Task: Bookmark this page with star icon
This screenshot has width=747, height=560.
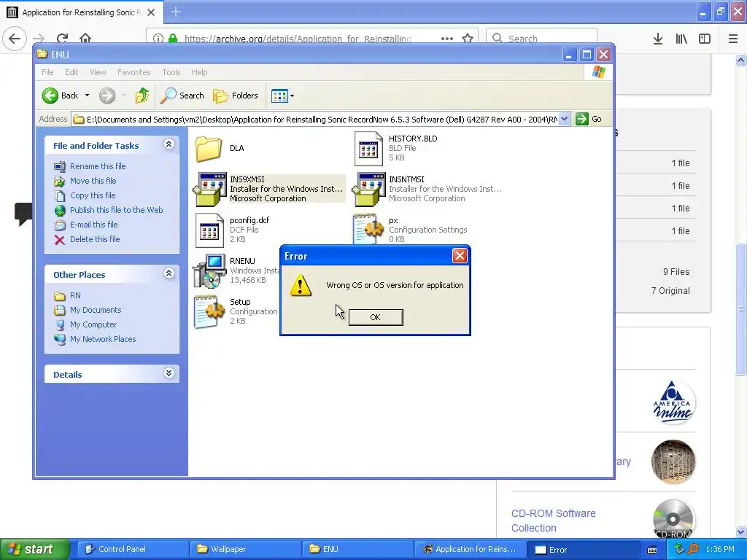Action: click(x=468, y=38)
